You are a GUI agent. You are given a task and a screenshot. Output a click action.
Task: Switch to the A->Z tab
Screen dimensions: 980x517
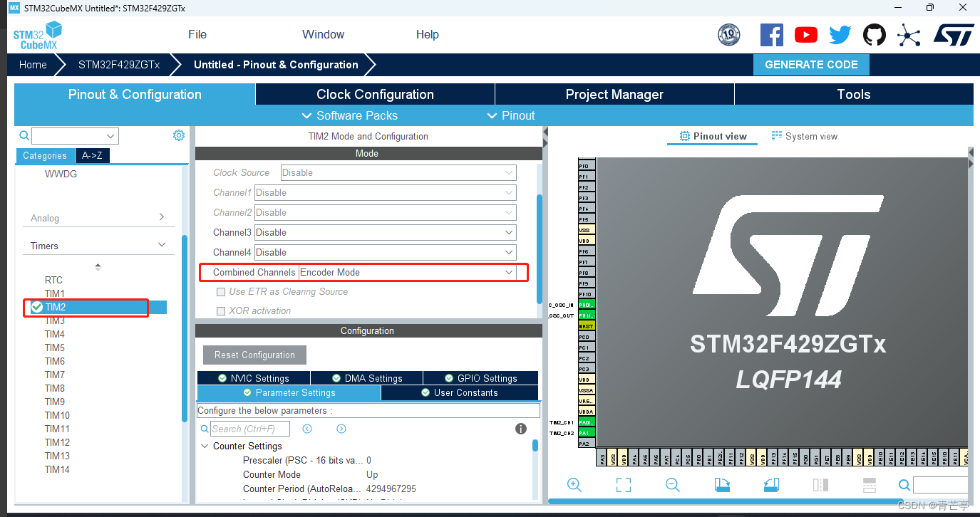[x=93, y=155]
